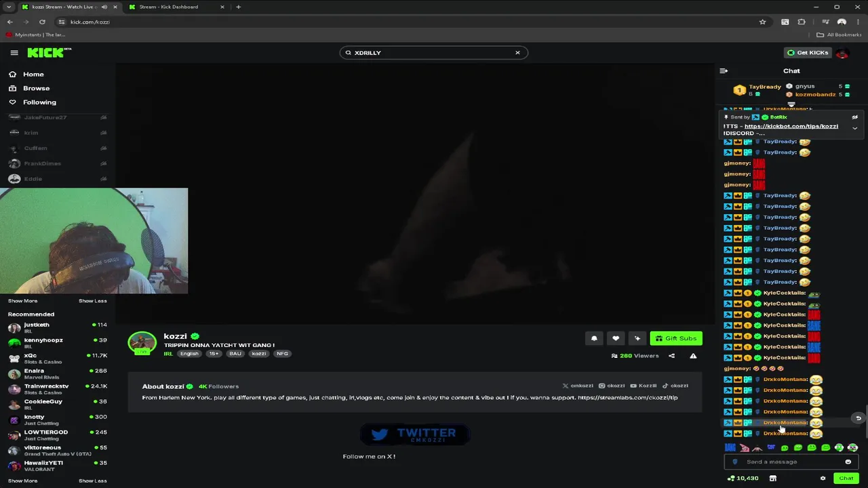This screenshot has width=868, height=488.
Task: Insert the blue pepe bot quick emote
Action: click(x=771, y=447)
